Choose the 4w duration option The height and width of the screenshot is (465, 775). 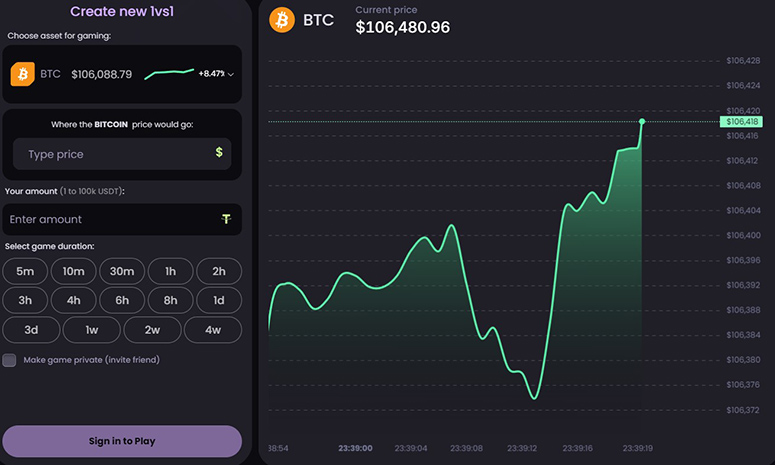tap(212, 329)
